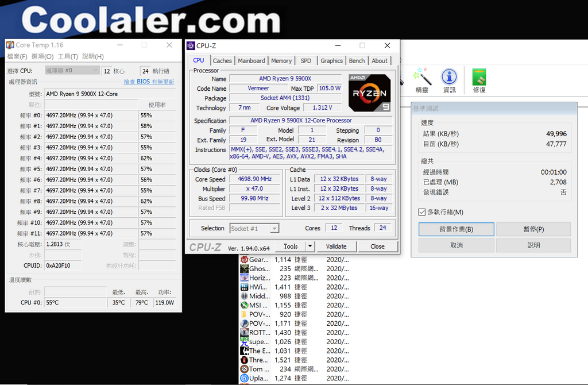Click the Code Name Vermeer field
This screenshot has width=588, height=385.
[258, 88]
